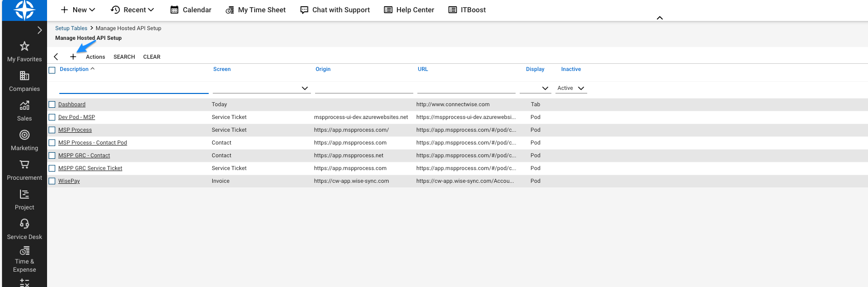868x287 pixels.
Task: Open My Favorites star in sidebar
Action: [x=25, y=46]
